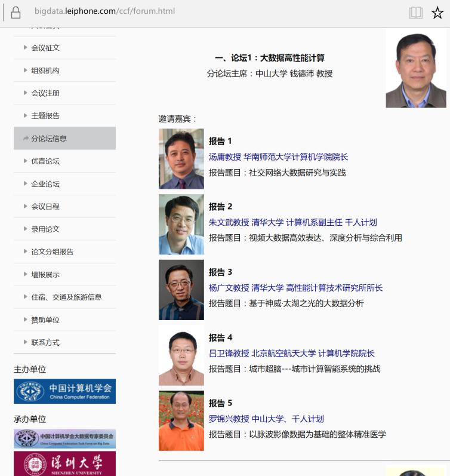The image size is (450, 476).
Task: Open the 优青论坛 sidebar menu item
Action: pos(64,161)
